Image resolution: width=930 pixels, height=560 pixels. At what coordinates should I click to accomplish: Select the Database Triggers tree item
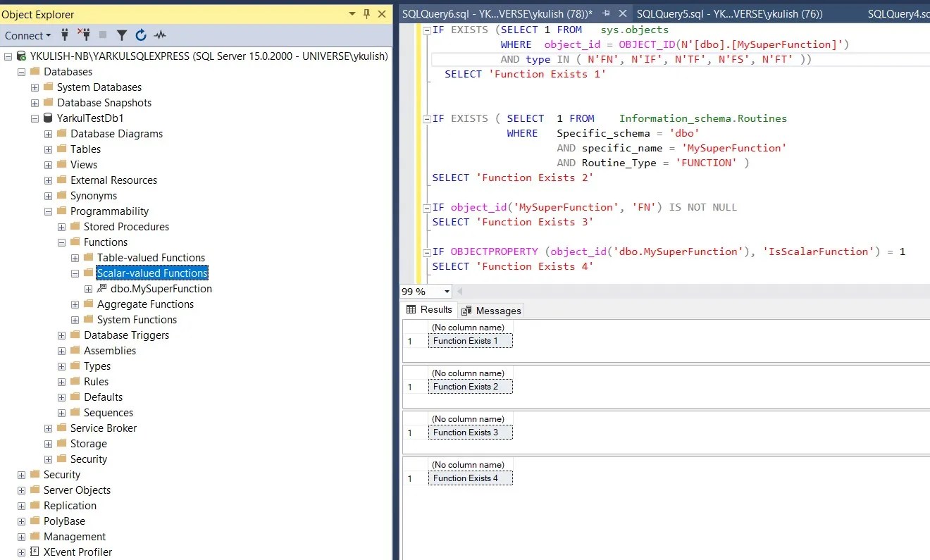pos(126,335)
